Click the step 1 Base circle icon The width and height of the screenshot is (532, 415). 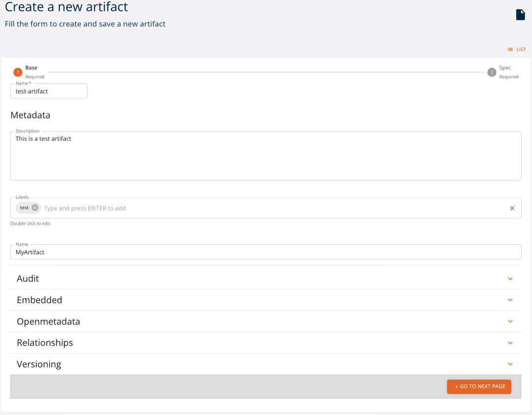click(x=18, y=73)
